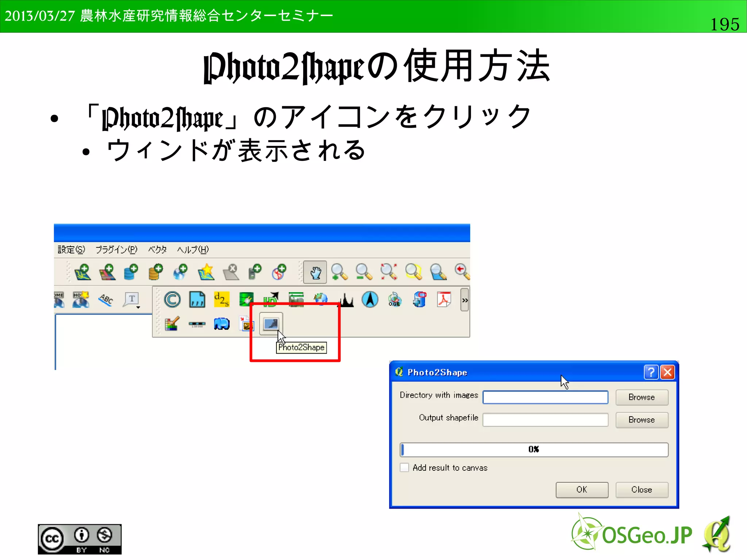The image size is (747, 560).
Task: Click the Directory with images input field
Action: (545, 397)
